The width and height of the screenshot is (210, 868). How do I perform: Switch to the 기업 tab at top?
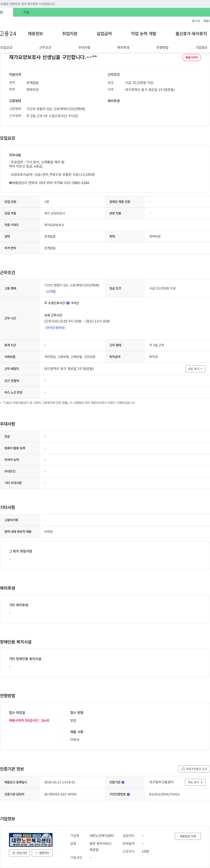26,12
